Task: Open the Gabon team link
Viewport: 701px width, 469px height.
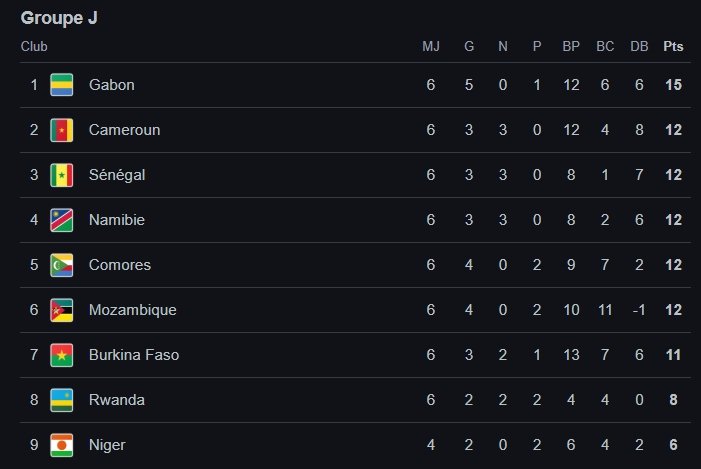Action: coord(111,85)
